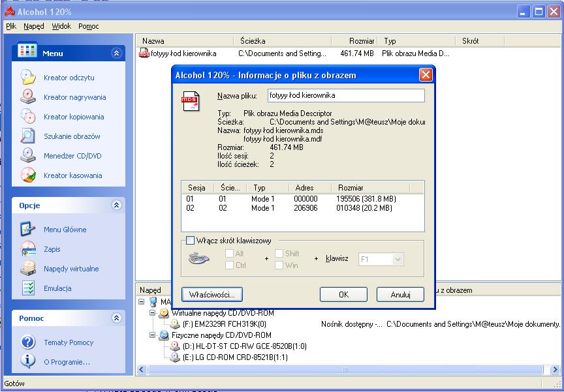Open the Napędy wirtualne link
564x392 pixels.
(71, 269)
